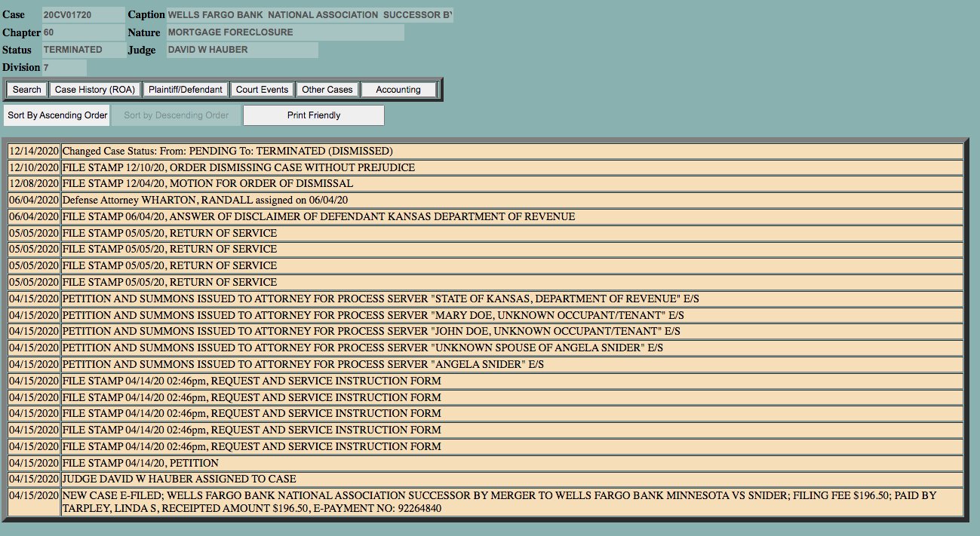
Task: Click the File Stamp 04/14/20 Petition entry
Action: click(512, 463)
